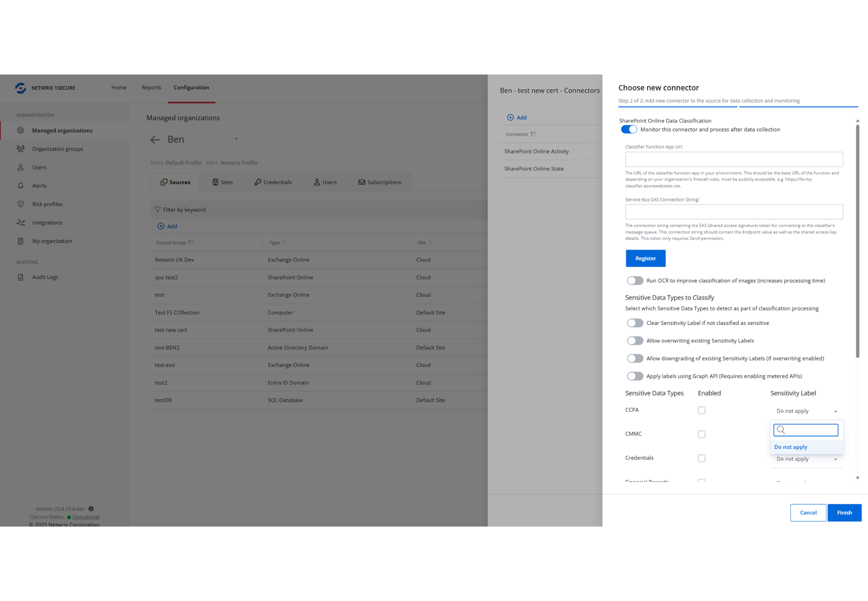The width and height of the screenshot is (868, 601).
Task: Open the Netwrix UK Dev source row
Action: (x=319, y=260)
